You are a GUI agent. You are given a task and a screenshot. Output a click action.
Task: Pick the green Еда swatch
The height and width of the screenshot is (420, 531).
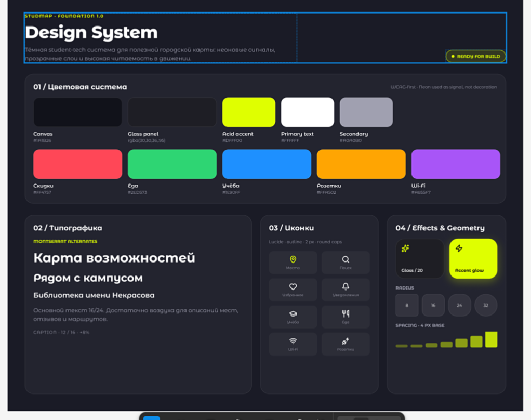click(x=172, y=164)
